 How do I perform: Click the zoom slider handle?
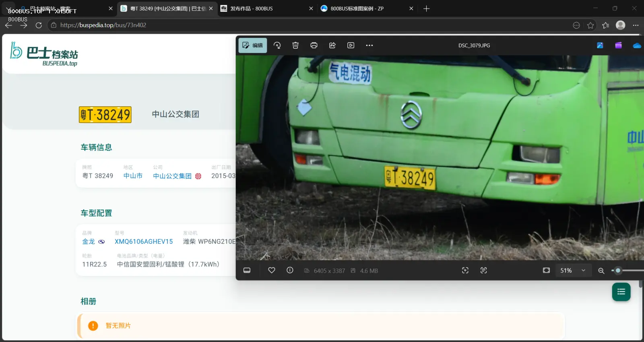click(x=618, y=270)
